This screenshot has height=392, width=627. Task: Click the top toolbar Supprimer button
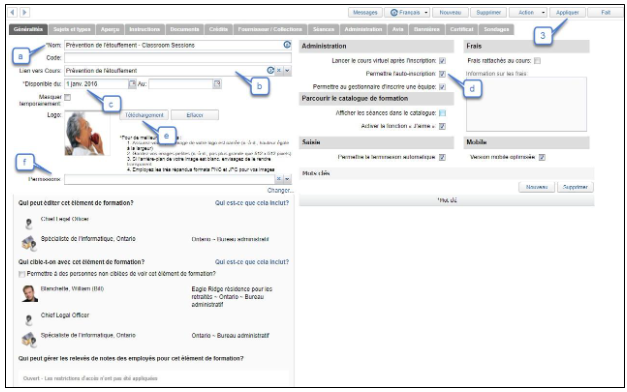click(x=489, y=13)
